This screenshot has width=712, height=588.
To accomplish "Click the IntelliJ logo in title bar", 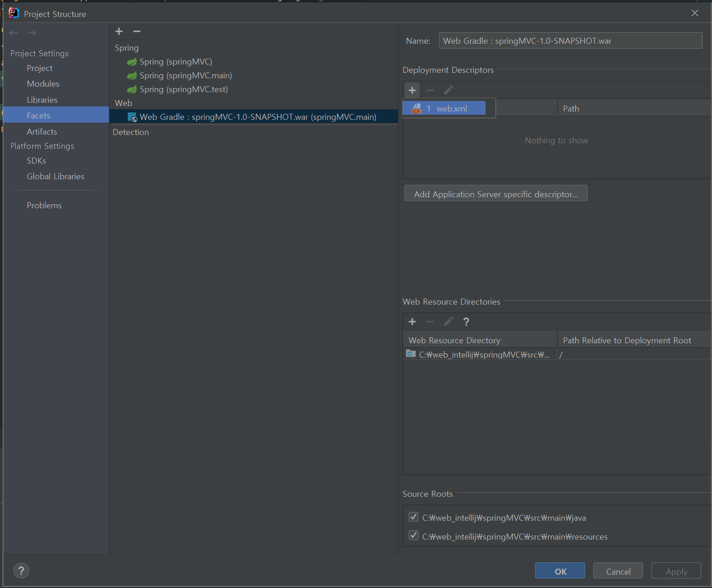I will point(14,13).
